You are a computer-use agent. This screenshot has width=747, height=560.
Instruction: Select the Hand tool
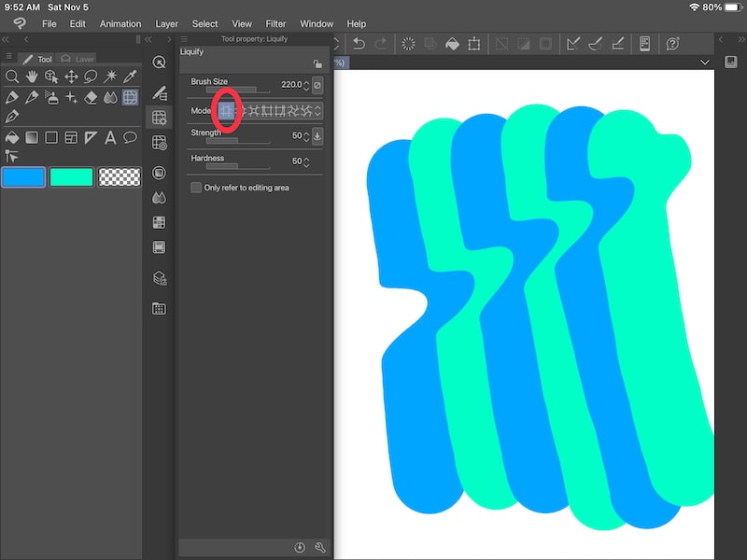pos(33,77)
